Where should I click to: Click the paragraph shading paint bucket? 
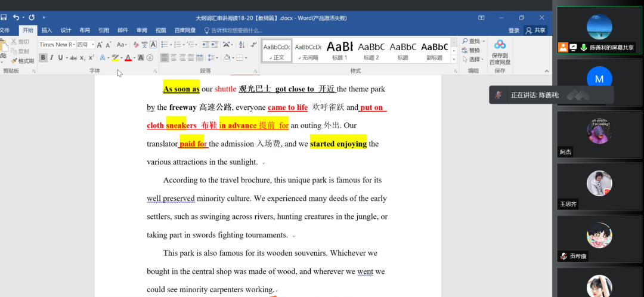(x=227, y=57)
